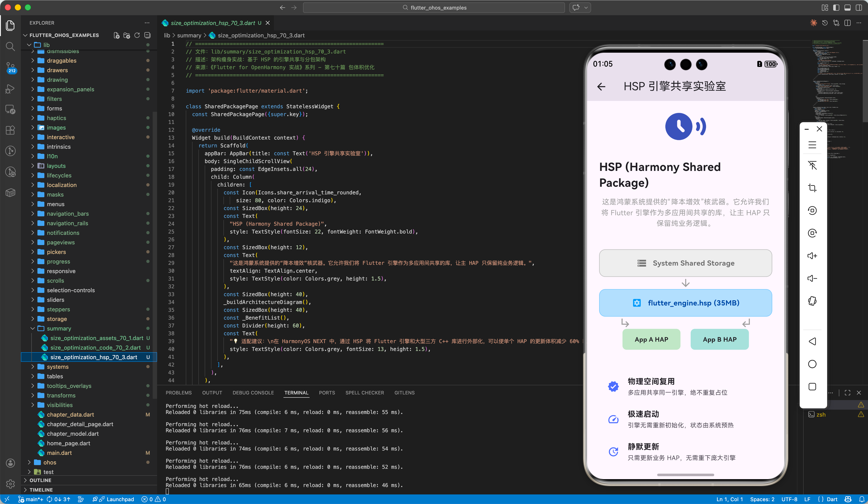Switch to the DEBUG CONSOLE tab
This screenshot has height=504, width=868.
pos(253,393)
